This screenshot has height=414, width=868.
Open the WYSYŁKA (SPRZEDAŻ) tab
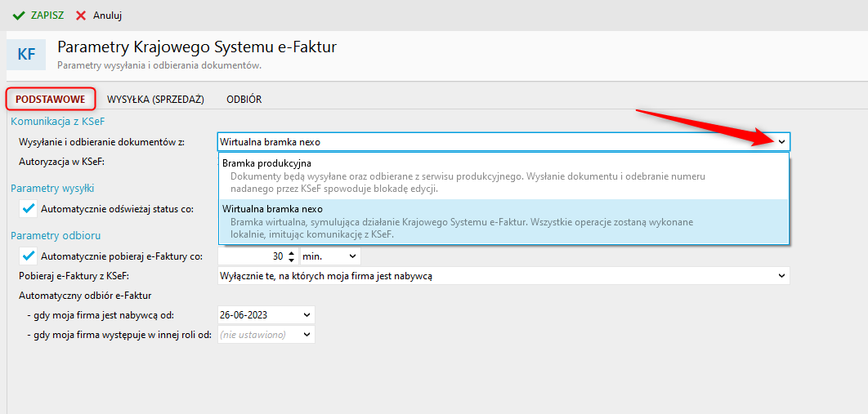155,100
